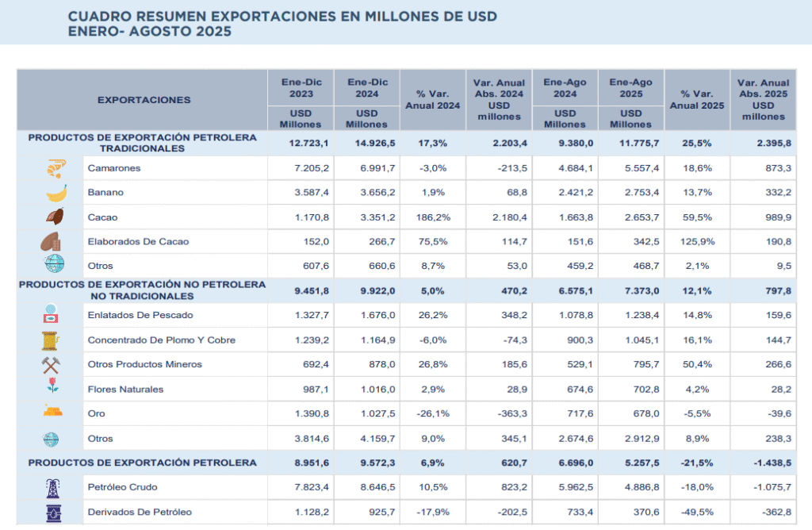
Task: Click the 'Ene-Dic 2023' column header
Action: 301,87
